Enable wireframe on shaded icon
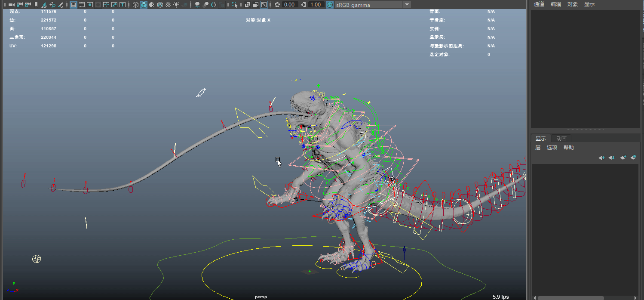Screen dimensions: 644x300 tap(160, 5)
